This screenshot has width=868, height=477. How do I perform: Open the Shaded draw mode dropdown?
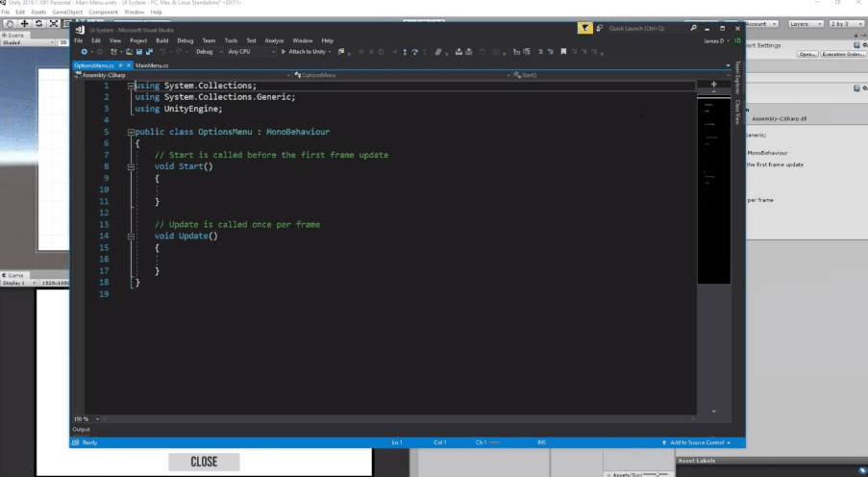[x=28, y=42]
